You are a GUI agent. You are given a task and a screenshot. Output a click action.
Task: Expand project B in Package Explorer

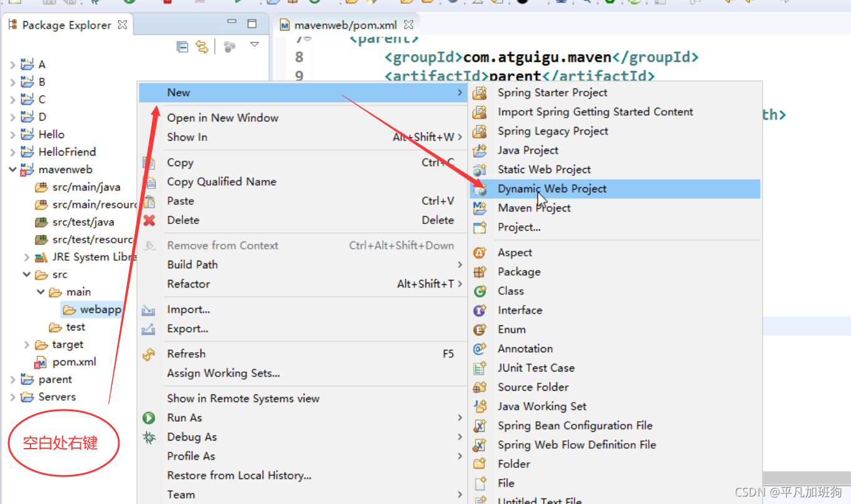pyautogui.click(x=12, y=82)
